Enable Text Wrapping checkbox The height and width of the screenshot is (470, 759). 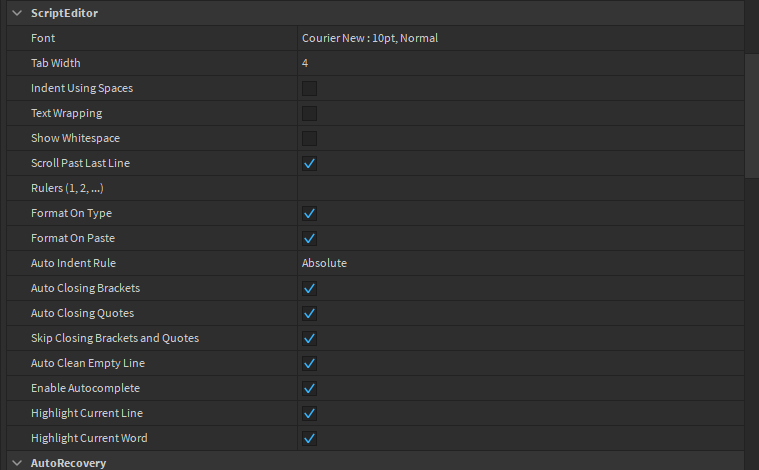(x=310, y=113)
